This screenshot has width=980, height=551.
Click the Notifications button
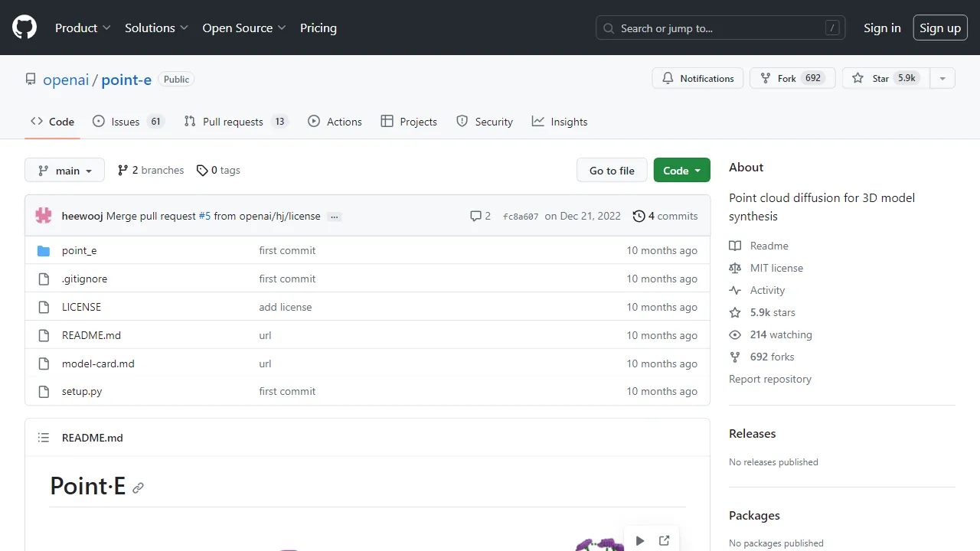697,78
